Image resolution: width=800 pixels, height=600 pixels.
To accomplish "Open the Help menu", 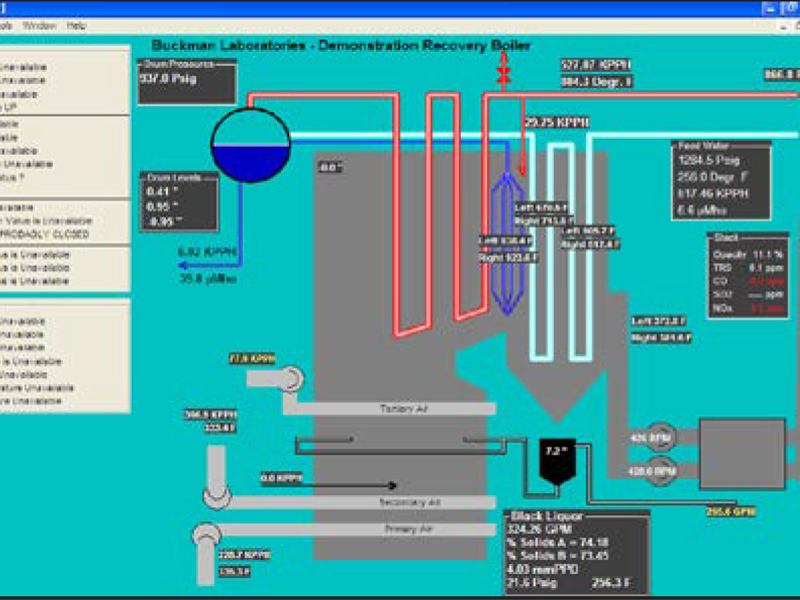I will (x=76, y=26).
